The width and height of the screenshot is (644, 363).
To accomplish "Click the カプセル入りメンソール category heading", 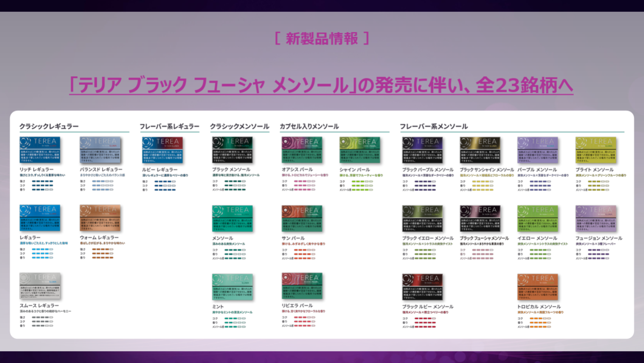I will [x=309, y=127].
